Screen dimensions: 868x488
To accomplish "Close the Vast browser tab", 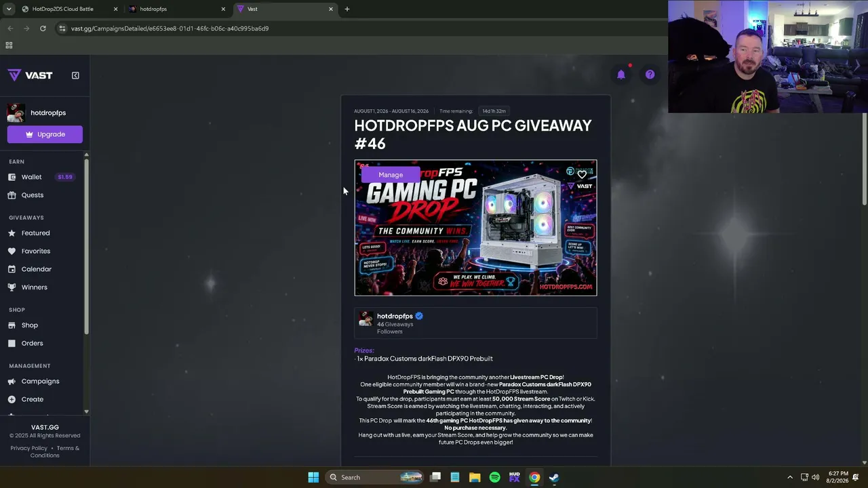I will point(331,9).
